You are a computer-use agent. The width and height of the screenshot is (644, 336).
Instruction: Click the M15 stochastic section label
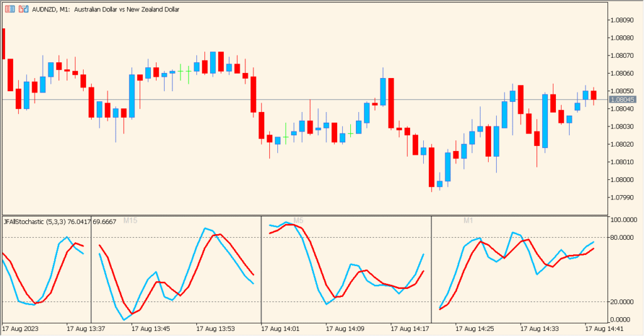click(130, 221)
